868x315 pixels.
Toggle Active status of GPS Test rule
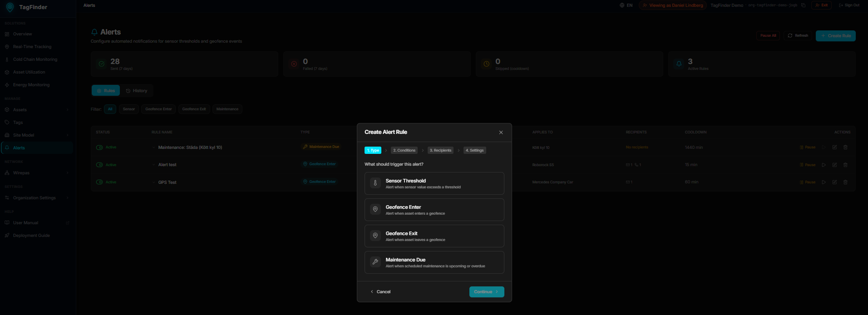click(x=99, y=182)
